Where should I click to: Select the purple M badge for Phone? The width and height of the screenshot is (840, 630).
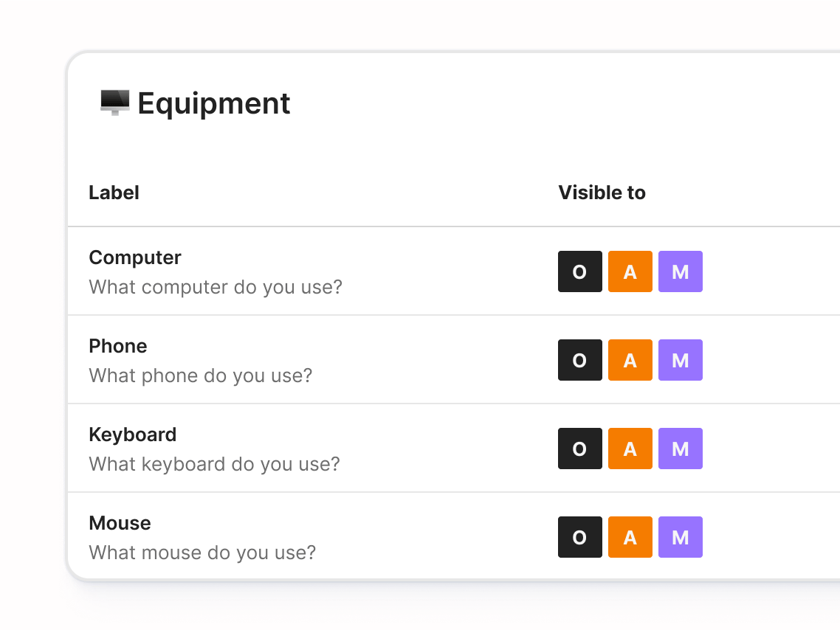coord(680,360)
